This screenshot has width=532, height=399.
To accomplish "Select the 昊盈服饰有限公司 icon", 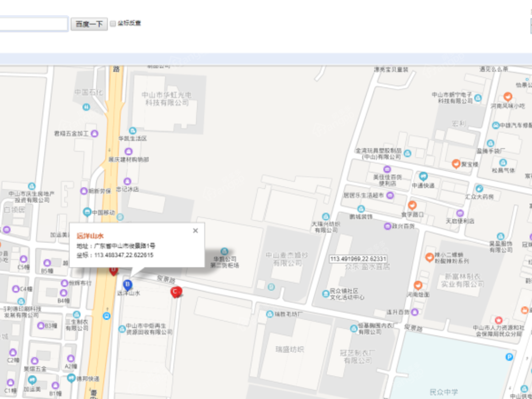I will [x=501, y=236].
